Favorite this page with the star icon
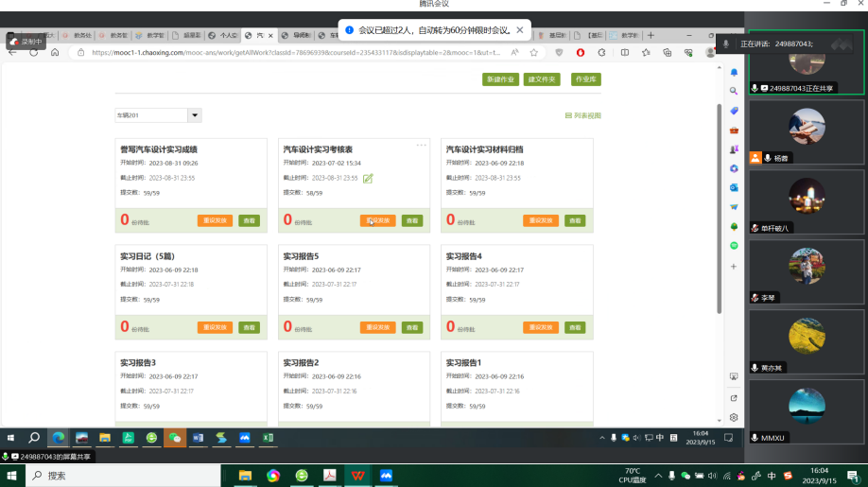 point(534,53)
